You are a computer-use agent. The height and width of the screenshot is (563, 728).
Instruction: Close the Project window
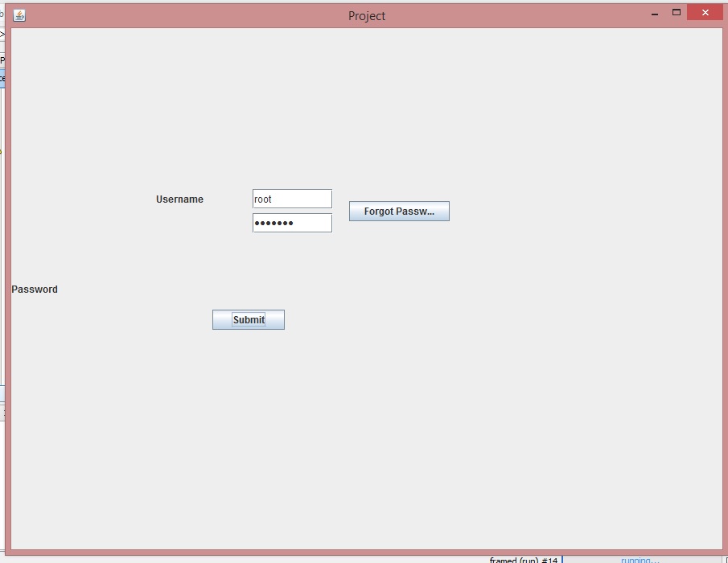tap(705, 13)
